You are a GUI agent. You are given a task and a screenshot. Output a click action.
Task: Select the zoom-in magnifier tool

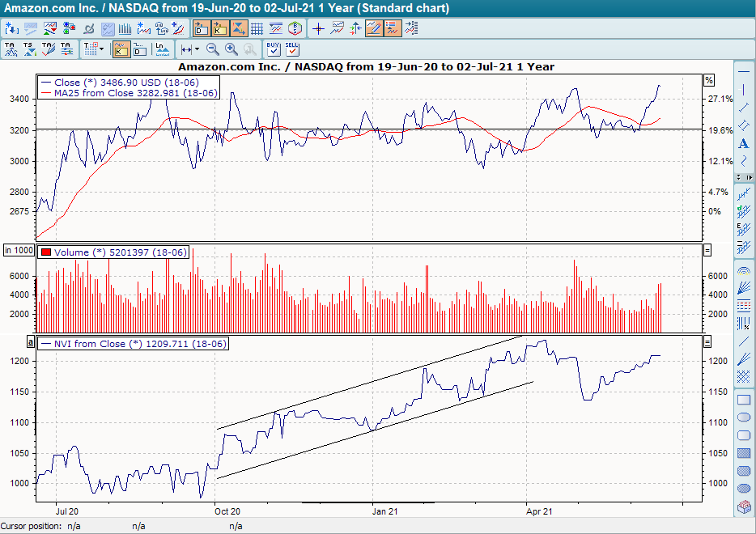[x=231, y=49]
